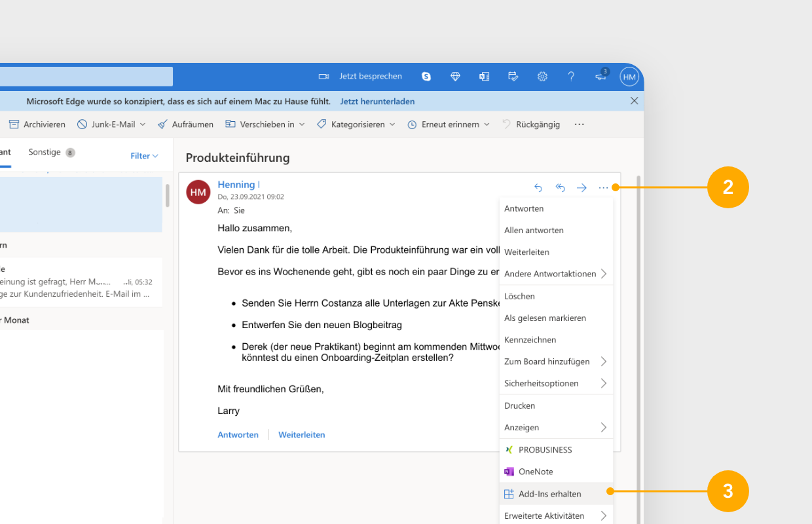Viewport: 812px width, 524px height.
Task: Click sender name Henning
Action: 238,185
